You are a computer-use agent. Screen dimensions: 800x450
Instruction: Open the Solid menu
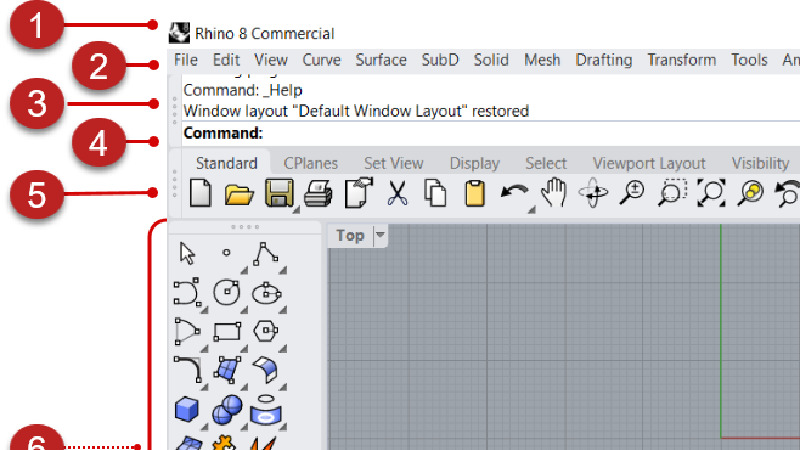491,60
